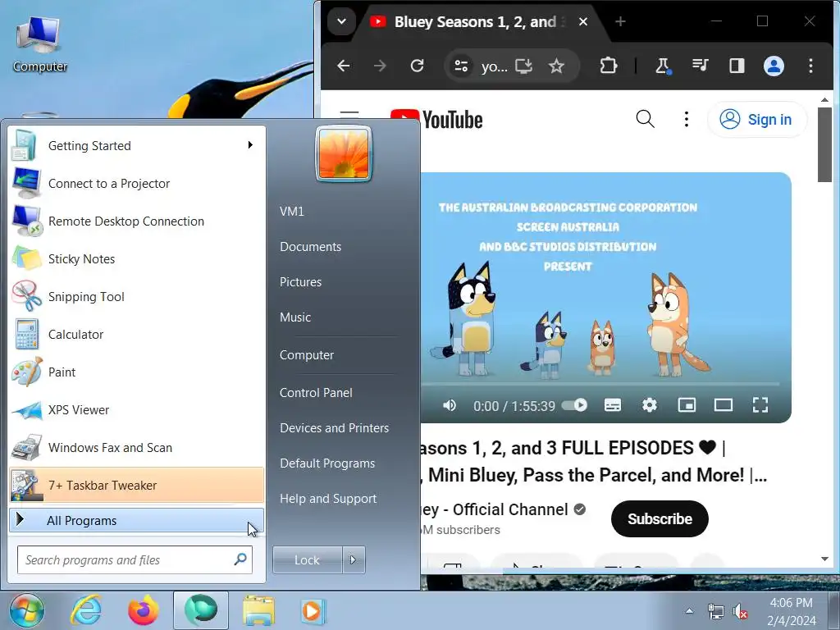Go back in Chrome
Viewport: 840px width, 630px height.
coord(344,66)
